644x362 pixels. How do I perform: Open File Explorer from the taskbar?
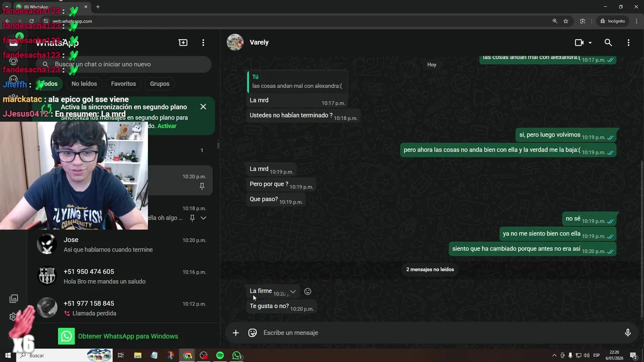click(x=137, y=355)
